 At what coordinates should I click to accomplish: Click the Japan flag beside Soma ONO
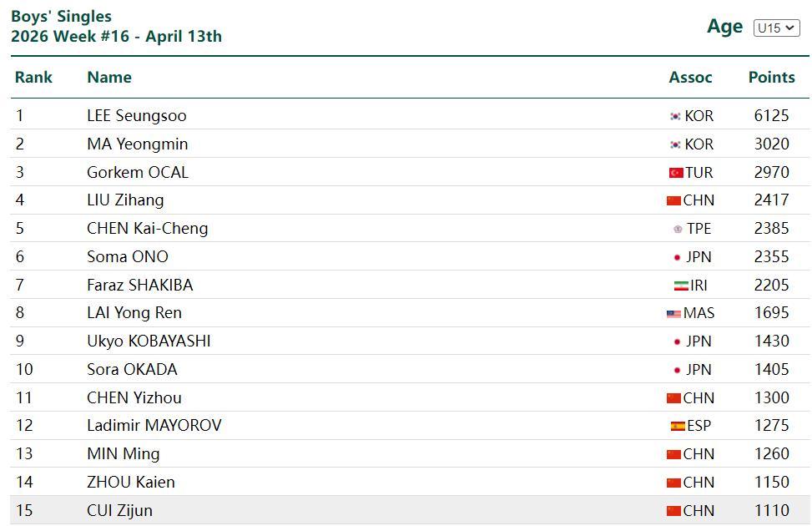pyautogui.click(x=677, y=257)
